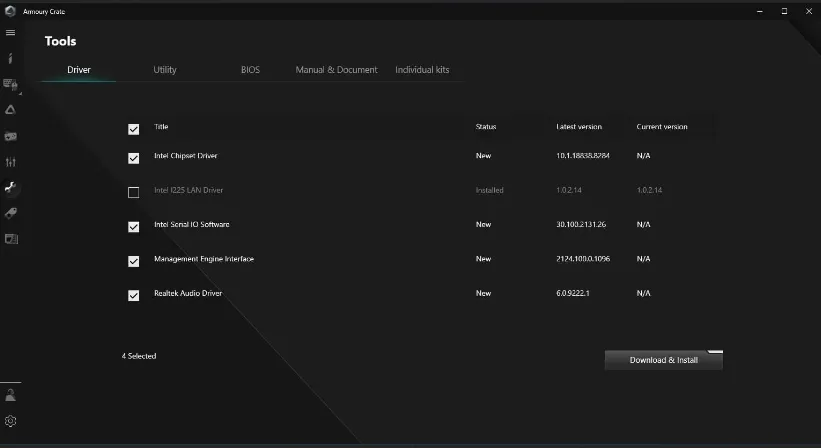Screen dimensions: 821x448
Task: Uncheck the Realtek Audio Driver checkbox
Action: pyautogui.click(x=134, y=296)
